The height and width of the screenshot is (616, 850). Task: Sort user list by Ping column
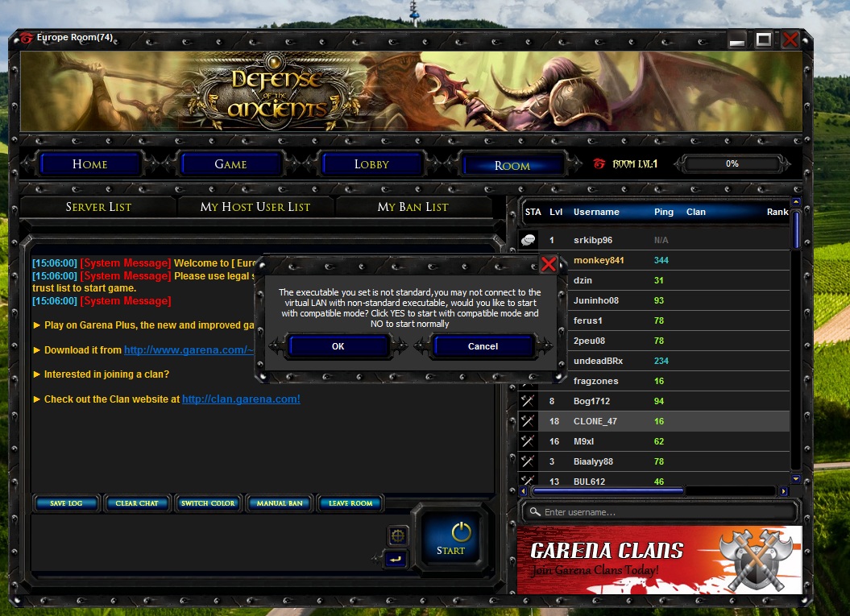664,212
